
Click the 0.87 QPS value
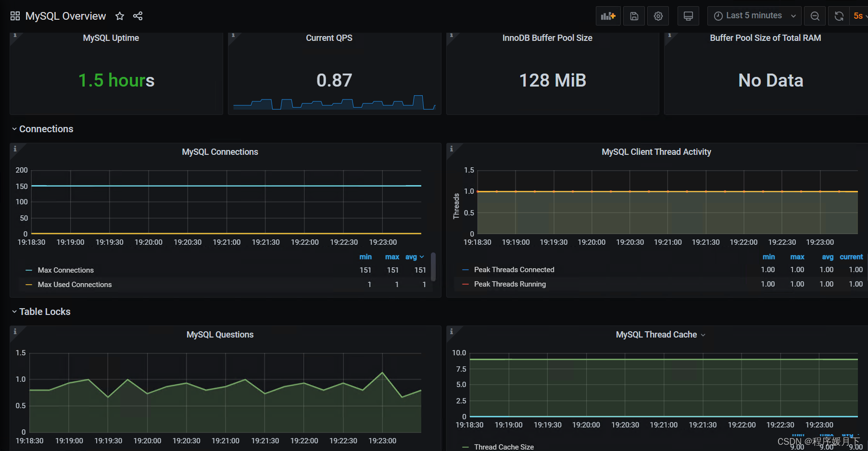point(334,80)
